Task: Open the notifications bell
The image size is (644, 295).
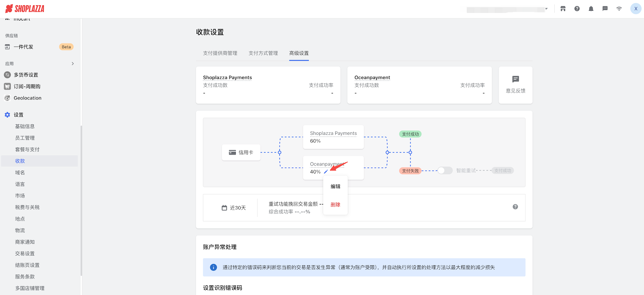Action: click(x=591, y=8)
